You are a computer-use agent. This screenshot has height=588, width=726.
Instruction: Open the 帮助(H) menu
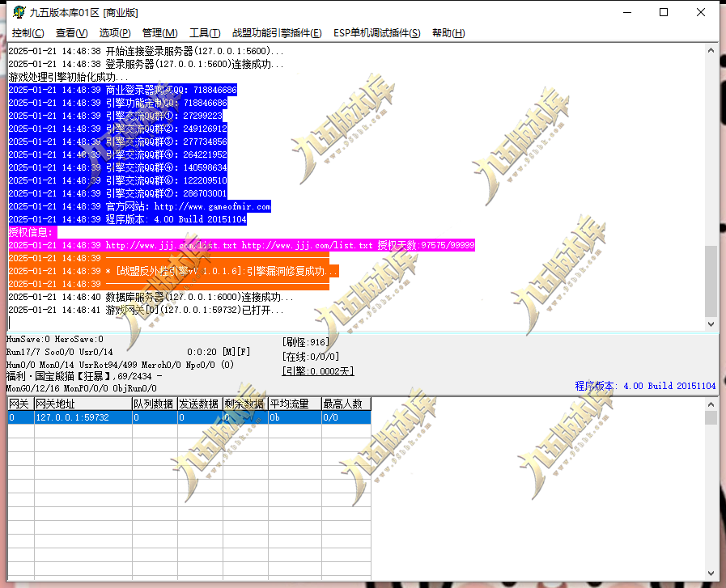click(x=448, y=33)
